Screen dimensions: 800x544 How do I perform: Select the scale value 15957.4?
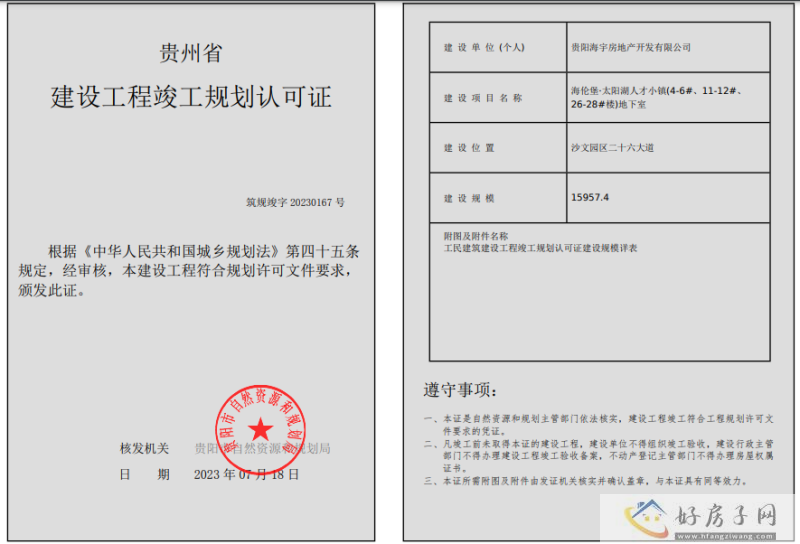tap(590, 197)
